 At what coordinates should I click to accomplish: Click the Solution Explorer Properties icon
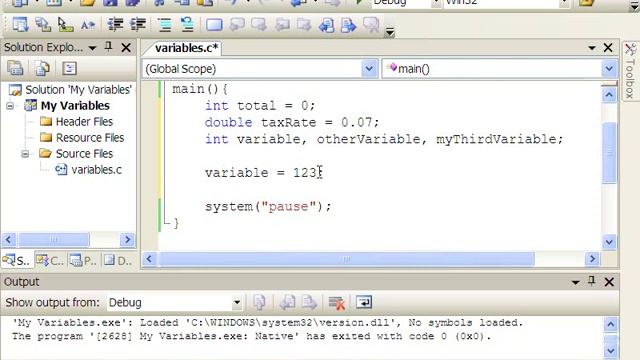click(x=16, y=68)
